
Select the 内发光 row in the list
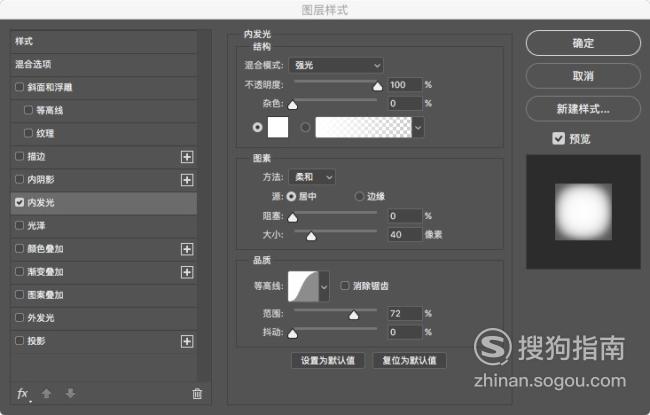click(103, 203)
